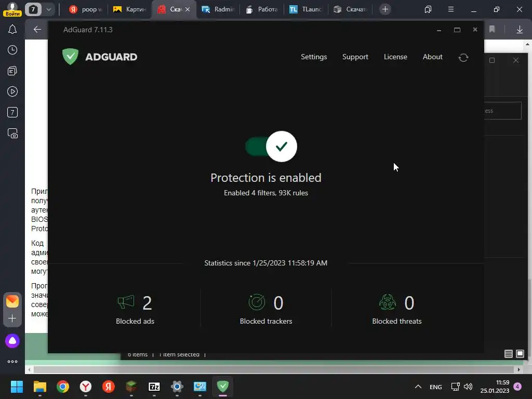Click the update filters refresh icon
Screen dimensions: 532x399
click(x=463, y=57)
